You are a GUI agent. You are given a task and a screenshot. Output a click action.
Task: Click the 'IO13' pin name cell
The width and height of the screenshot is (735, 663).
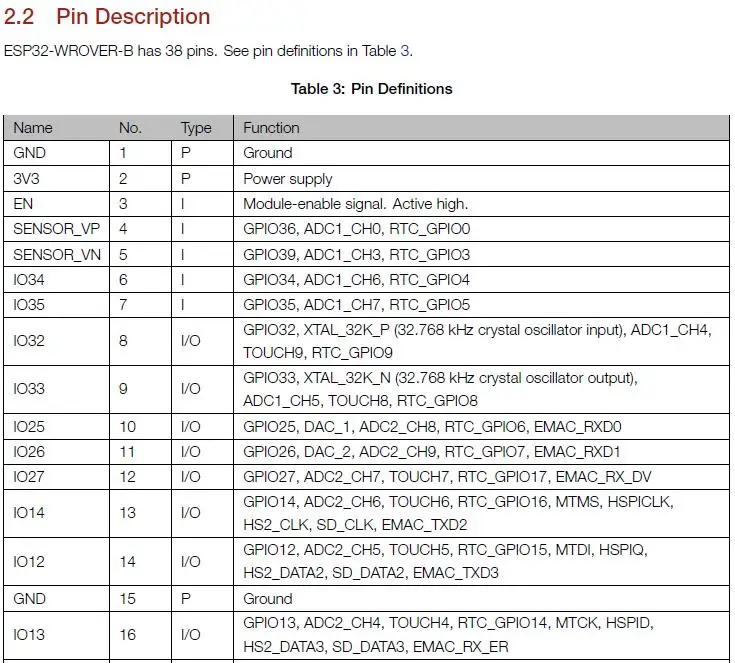coord(56,635)
